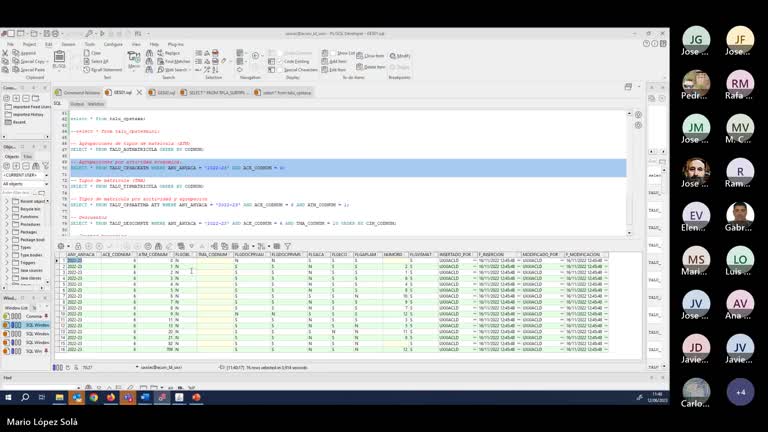Image resolution: width=768 pixels, height=432 pixels.
Task: Expand the Types tree node
Action: click(x=7, y=247)
